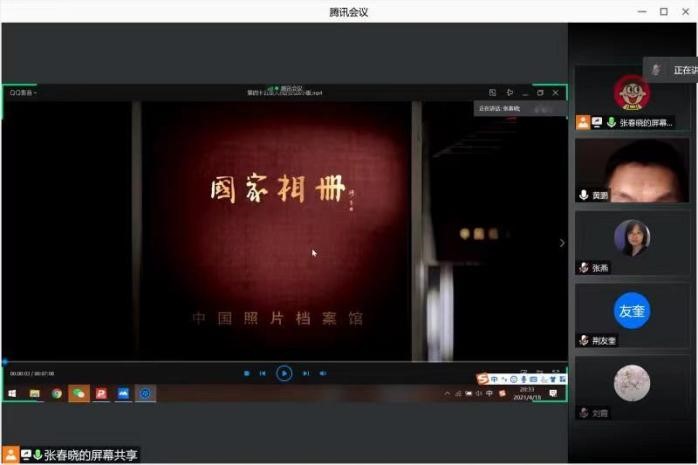This screenshot has height=465, width=698.
Task: Click the QQ player pin-on-top icon
Action: click(510, 93)
